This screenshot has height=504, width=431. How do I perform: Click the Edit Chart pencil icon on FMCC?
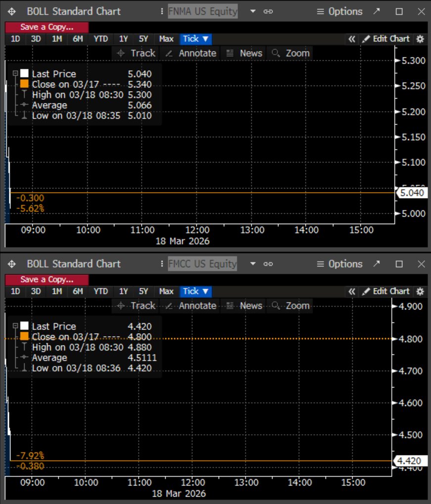[366, 292]
